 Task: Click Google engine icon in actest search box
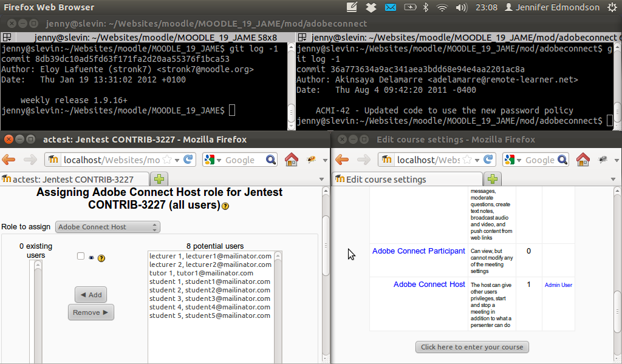tap(209, 160)
